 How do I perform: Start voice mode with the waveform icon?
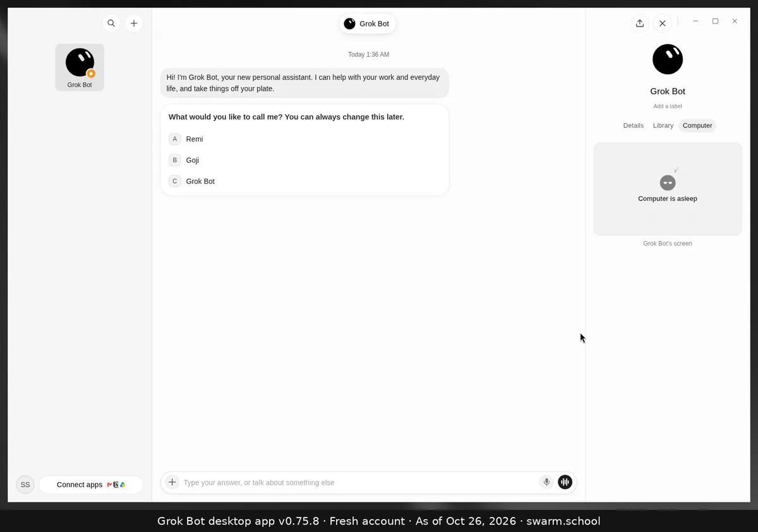tap(565, 482)
